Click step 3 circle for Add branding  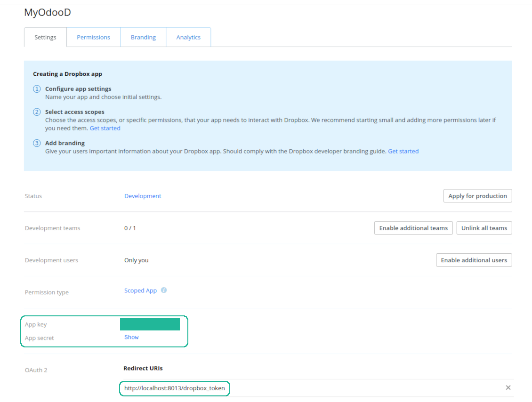(37, 143)
